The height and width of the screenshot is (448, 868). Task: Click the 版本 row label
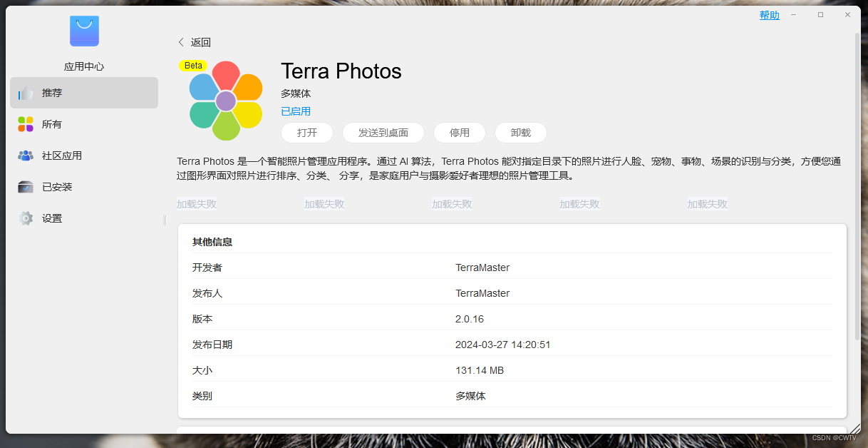[202, 319]
